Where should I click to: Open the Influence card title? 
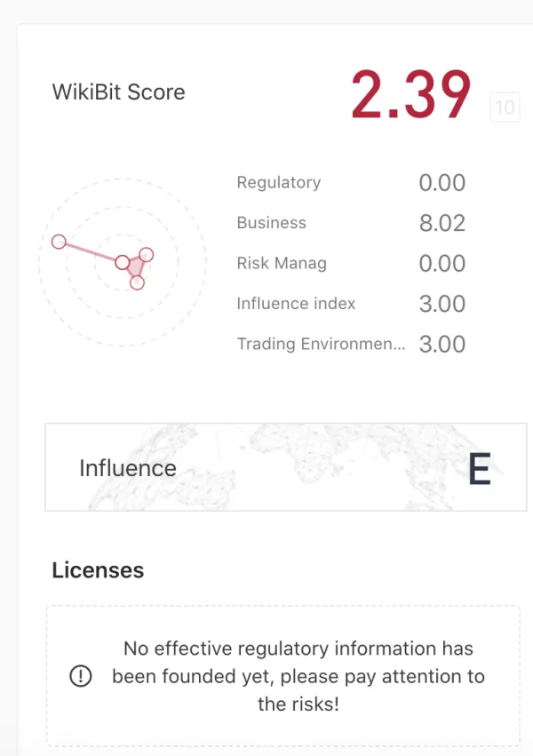click(128, 468)
